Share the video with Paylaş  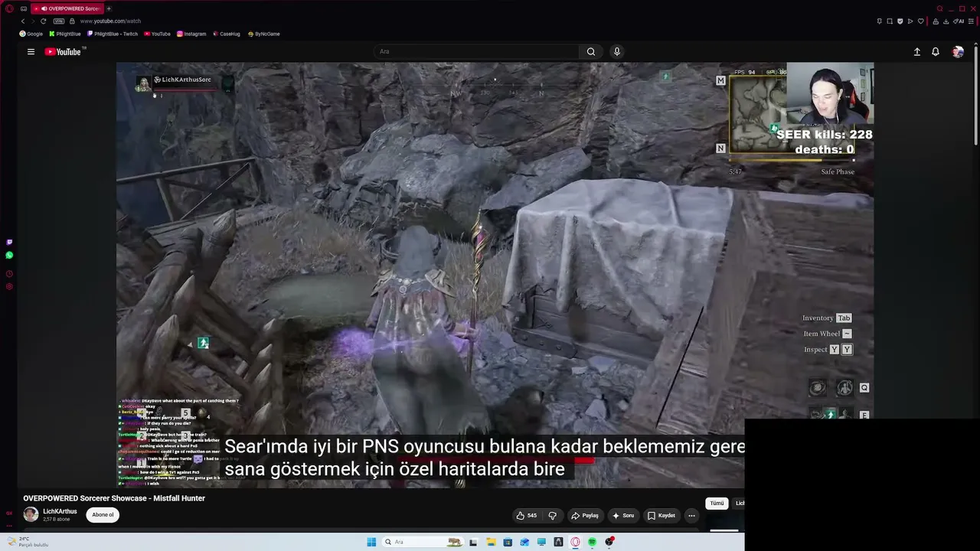coord(585,516)
